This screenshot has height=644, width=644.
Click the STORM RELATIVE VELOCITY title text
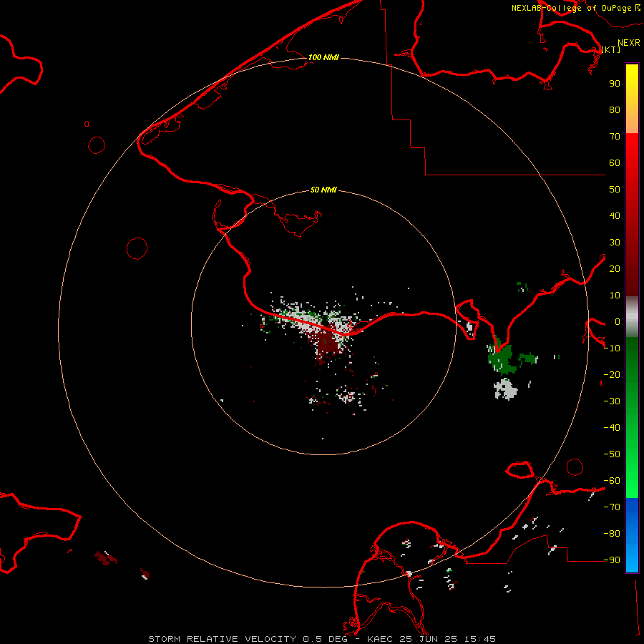coord(222,639)
